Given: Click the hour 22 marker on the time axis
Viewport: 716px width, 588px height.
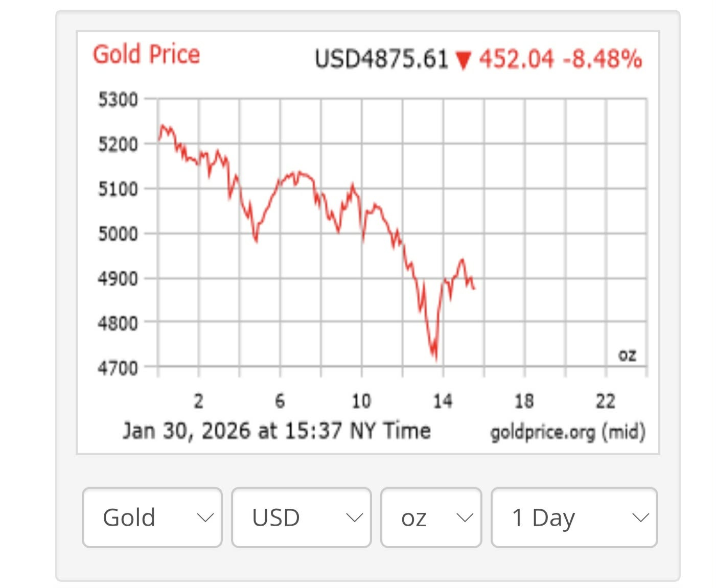Looking at the screenshot, I should pyautogui.click(x=606, y=402).
